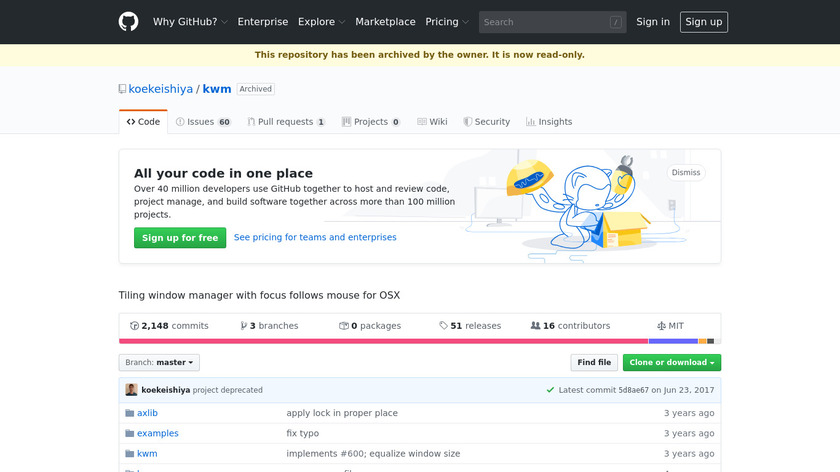Open koekeishiya's avatar thumbnail
Viewport: 840px width, 472px height.
pos(131,389)
